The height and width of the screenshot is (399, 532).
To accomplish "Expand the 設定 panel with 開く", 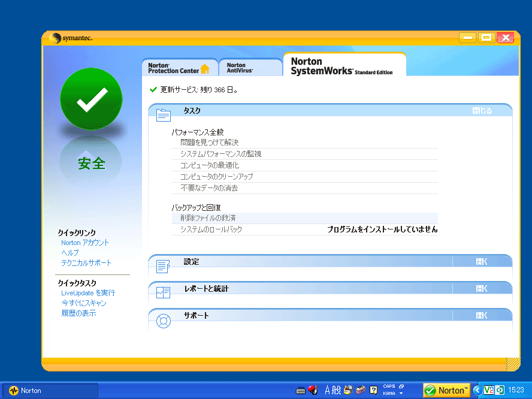I will tap(482, 262).
